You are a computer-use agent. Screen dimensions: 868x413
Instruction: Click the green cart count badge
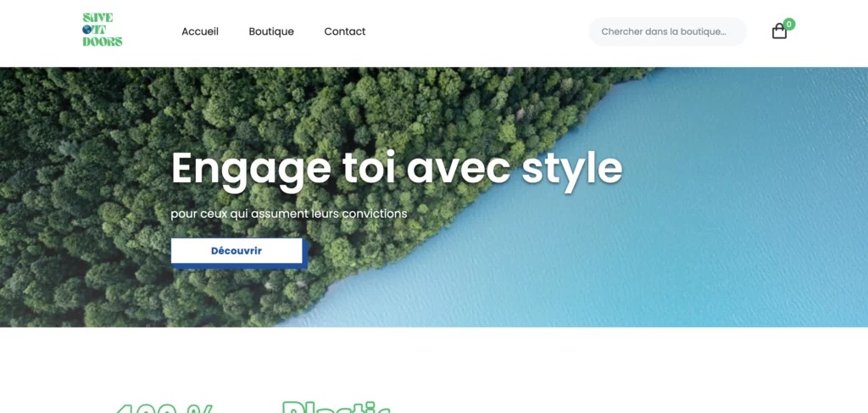click(x=789, y=25)
